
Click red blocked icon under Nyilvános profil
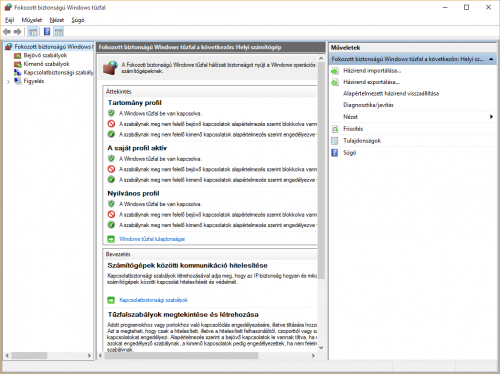click(111, 214)
